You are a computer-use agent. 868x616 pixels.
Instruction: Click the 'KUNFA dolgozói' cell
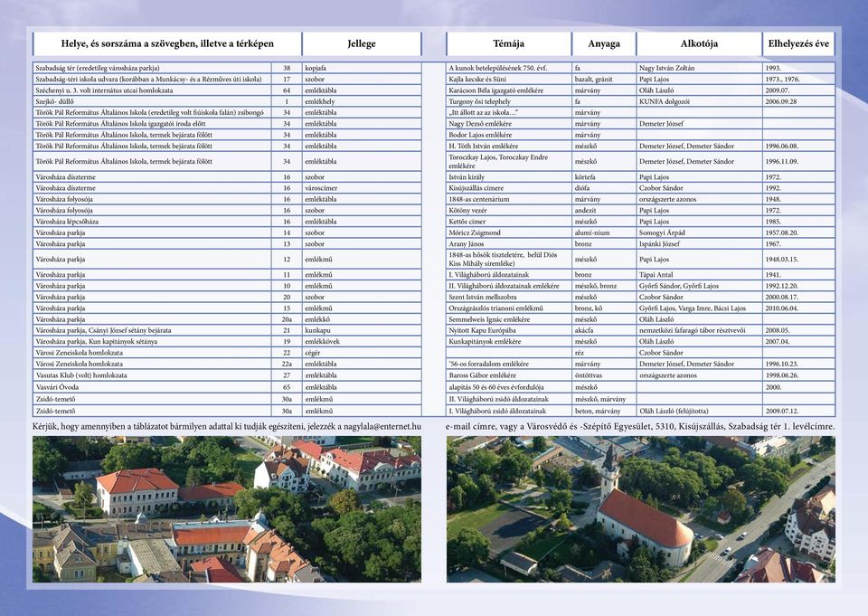pos(699,101)
